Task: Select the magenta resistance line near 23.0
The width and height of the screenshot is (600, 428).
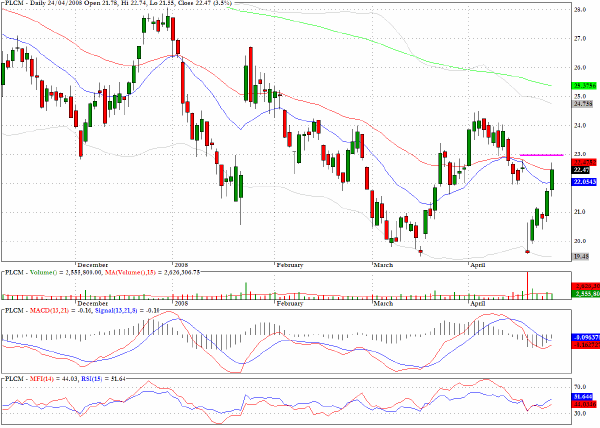Action: (x=541, y=155)
